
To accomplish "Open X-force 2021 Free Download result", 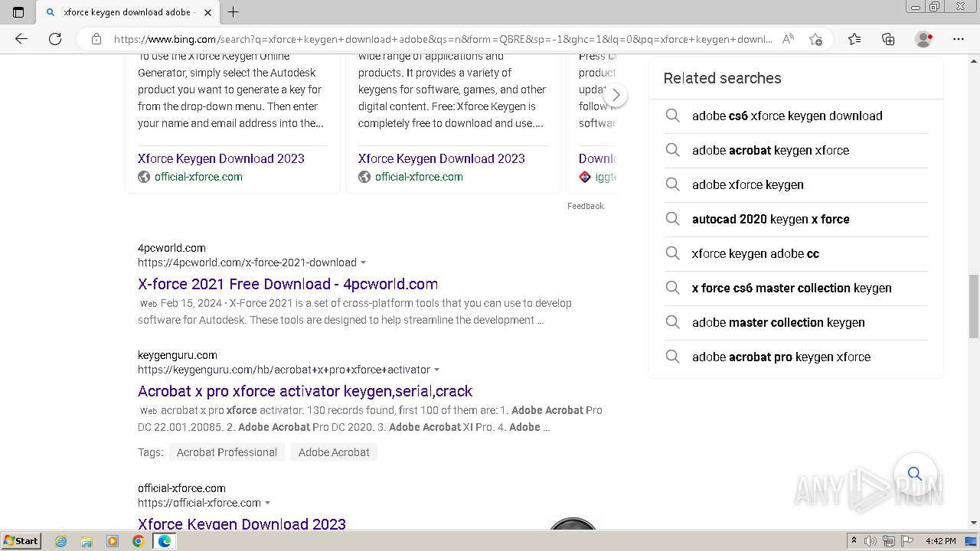I will click(288, 284).
